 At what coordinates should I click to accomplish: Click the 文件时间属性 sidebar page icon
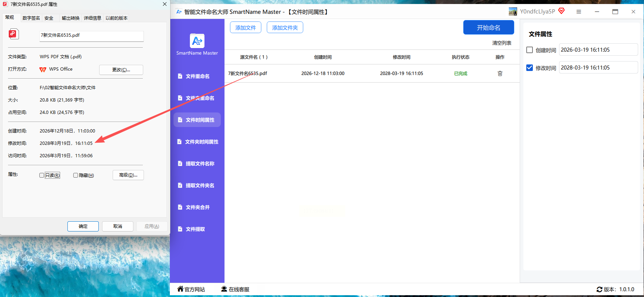point(180,120)
